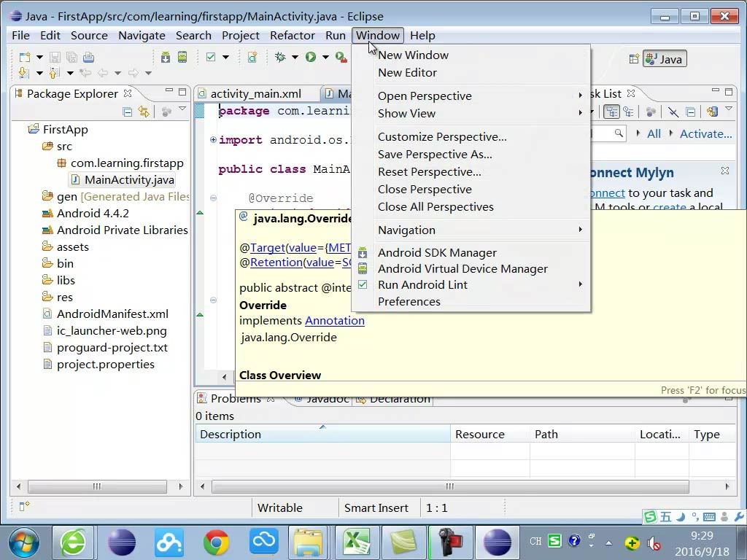Click the Save icon in the toolbar
The height and width of the screenshot is (560, 747).
55,58
